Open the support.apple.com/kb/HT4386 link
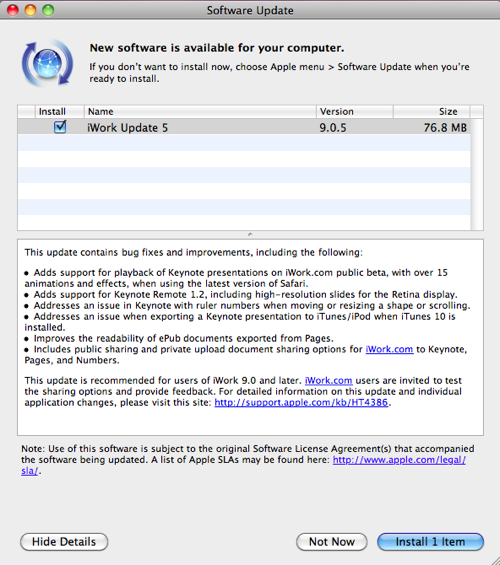The image size is (500, 565). [301, 402]
